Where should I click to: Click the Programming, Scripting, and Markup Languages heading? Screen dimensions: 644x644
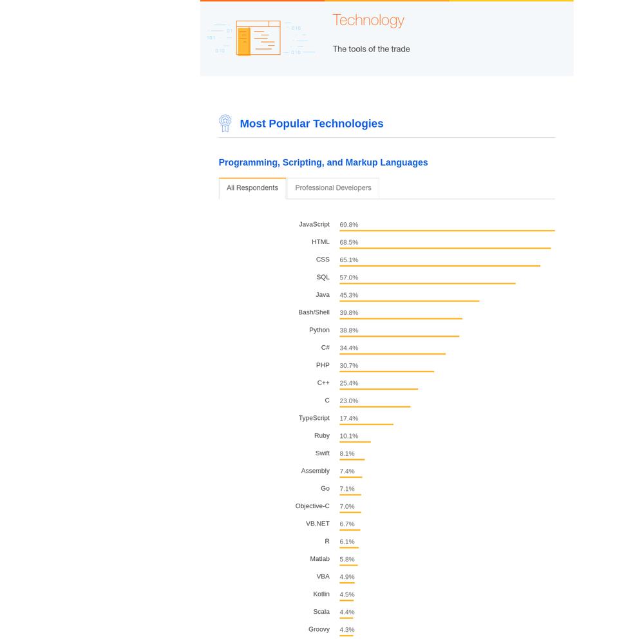(x=323, y=163)
